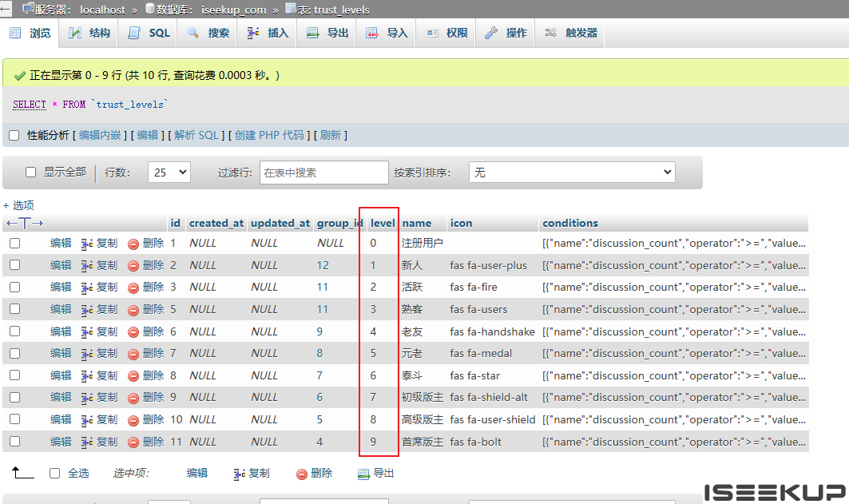Screen dimensions: 849x504
Task: Select the checkbox for row 活跃
Action: [x=14, y=287]
